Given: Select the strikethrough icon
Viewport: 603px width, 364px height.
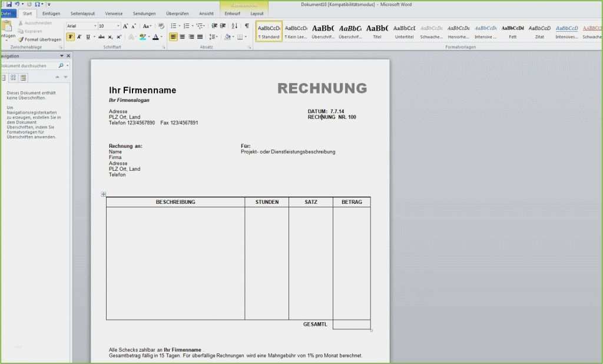Looking at the screenshot, I should pos(101,37).
